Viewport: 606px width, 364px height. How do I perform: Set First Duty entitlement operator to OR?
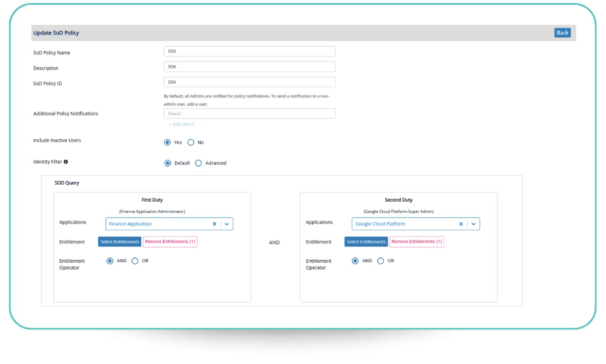[x=135, y=261]
